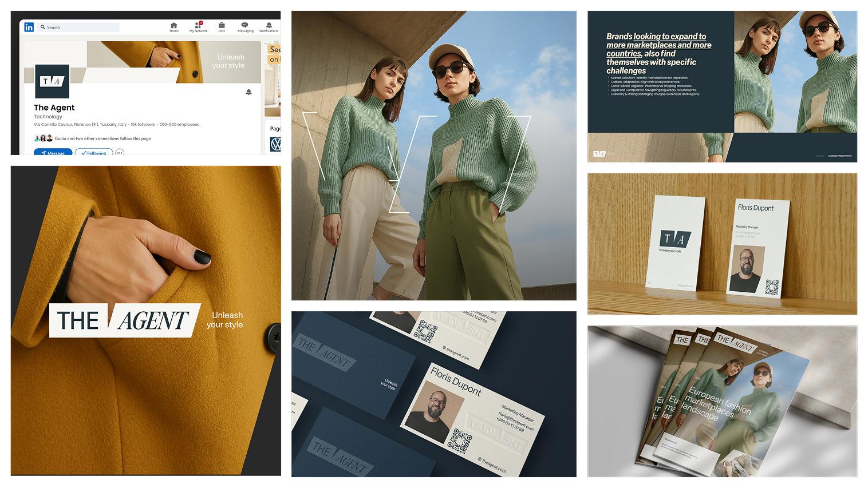Click connections avatars following this page
Viewport: 868px width, 488px height.
pos(44,138)
